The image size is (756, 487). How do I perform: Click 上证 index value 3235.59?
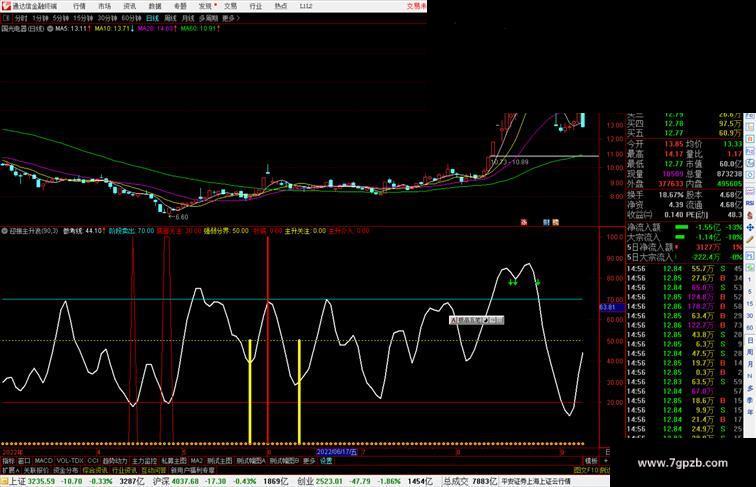click(x=41, y=481)
